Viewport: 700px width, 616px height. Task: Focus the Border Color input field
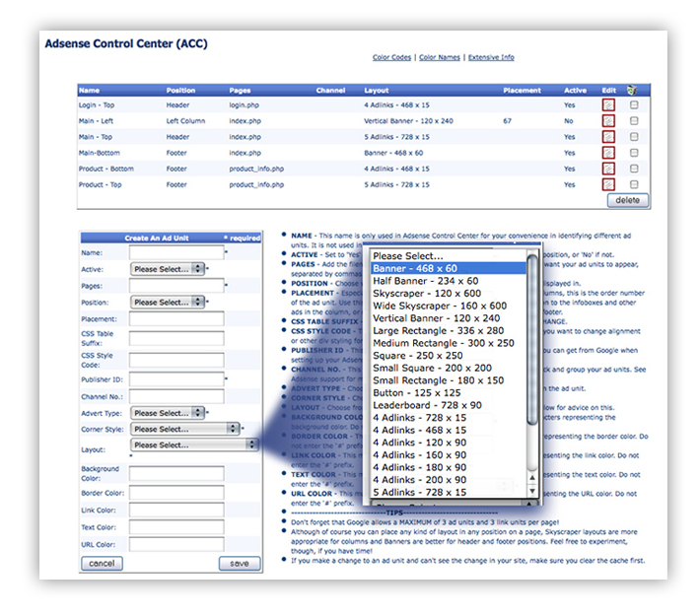[176, 493]
